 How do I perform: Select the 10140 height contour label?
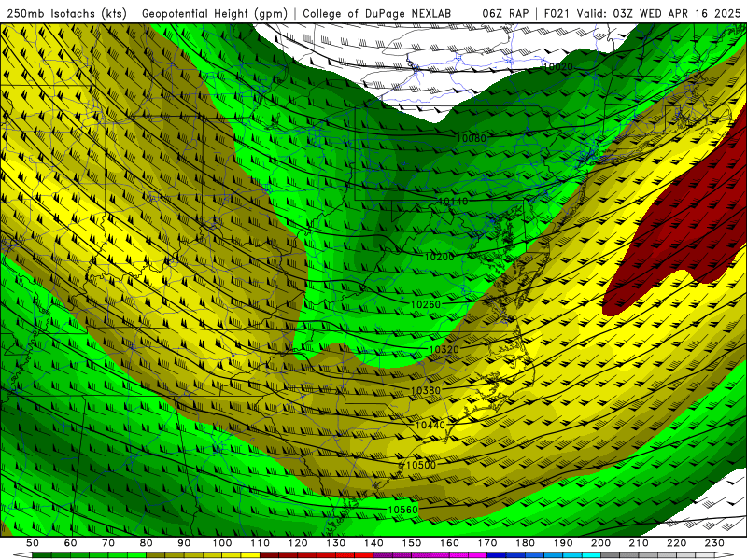coord(453,202)
